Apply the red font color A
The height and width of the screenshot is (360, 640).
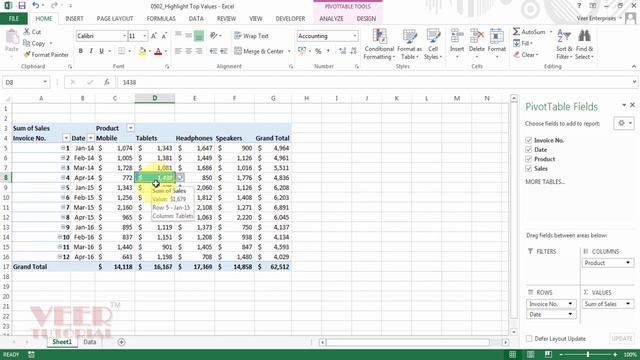click(158, 51)
